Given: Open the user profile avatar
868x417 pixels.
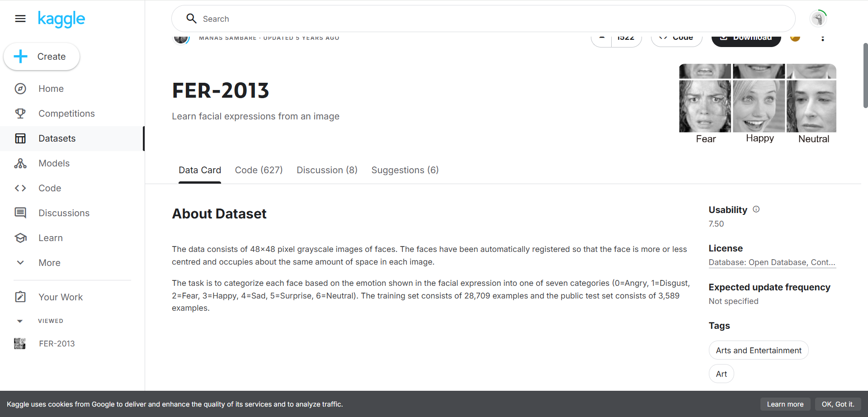Looking at the screenshot, I should [818, 19].
